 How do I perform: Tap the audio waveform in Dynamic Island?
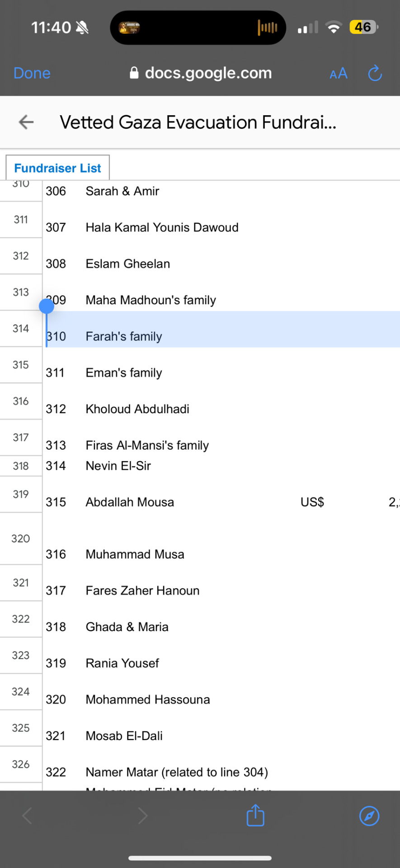point(268,28)
